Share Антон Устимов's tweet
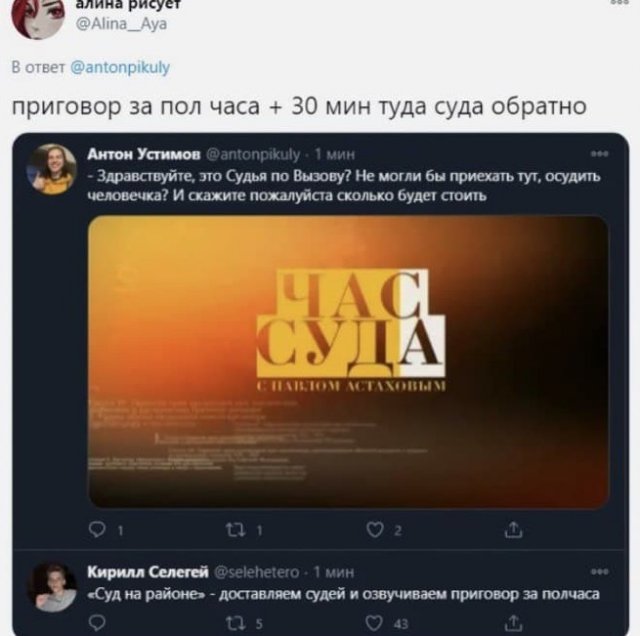 tap(513, 529)
